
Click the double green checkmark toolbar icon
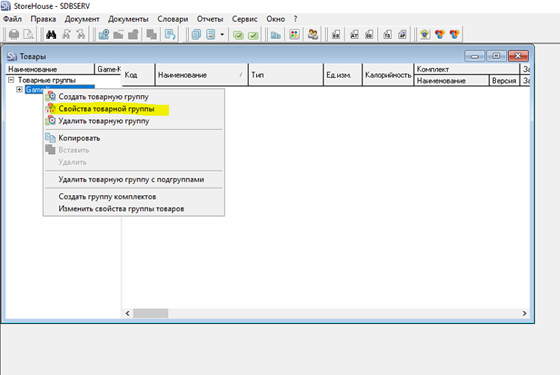[238, 35]
